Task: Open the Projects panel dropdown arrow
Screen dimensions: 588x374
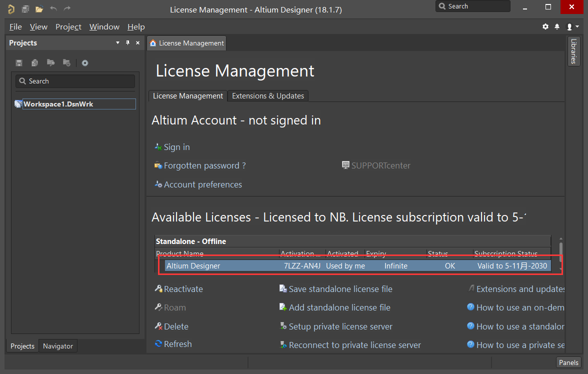Action: pos(118,43)
